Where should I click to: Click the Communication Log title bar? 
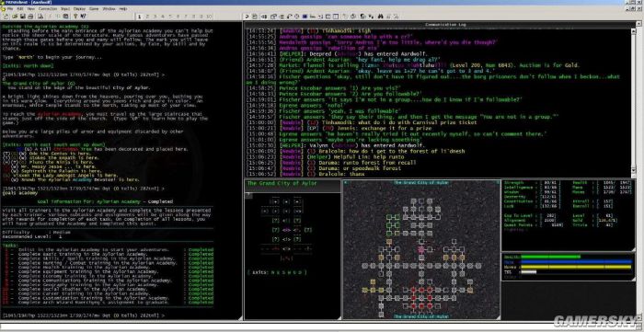pyautogui.click(x=440, y=25)
